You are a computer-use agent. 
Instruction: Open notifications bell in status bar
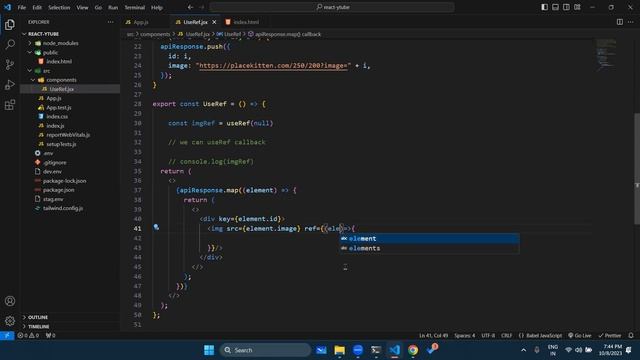(631, 336)
